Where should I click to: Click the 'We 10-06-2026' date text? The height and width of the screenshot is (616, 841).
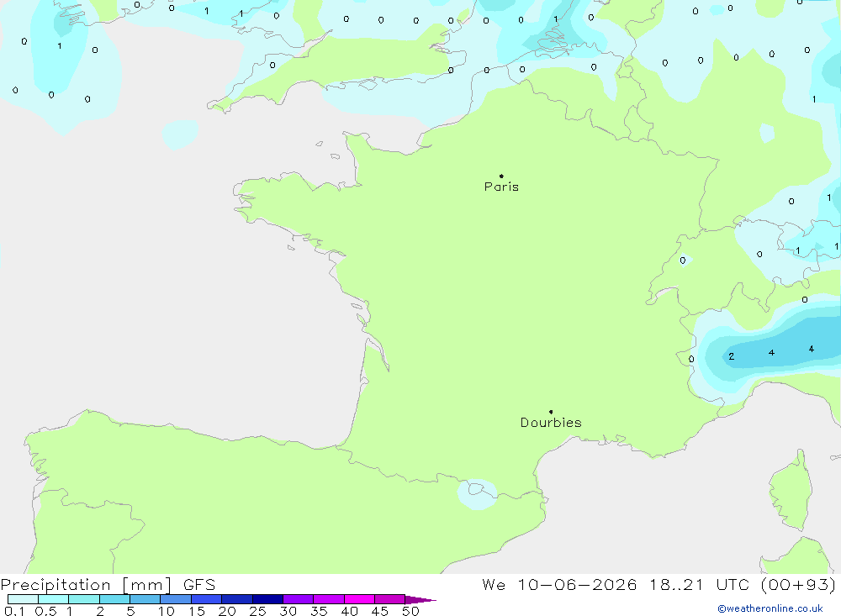click(x=559, y=585)
